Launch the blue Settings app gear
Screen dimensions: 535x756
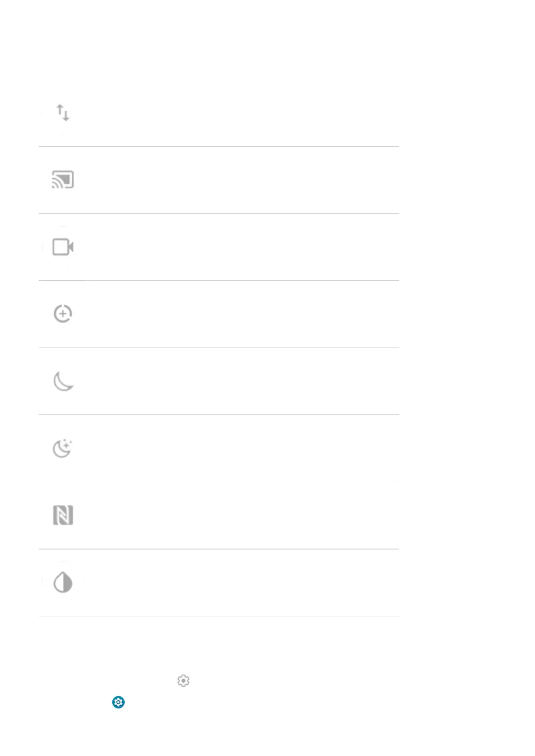pos(118,702)
